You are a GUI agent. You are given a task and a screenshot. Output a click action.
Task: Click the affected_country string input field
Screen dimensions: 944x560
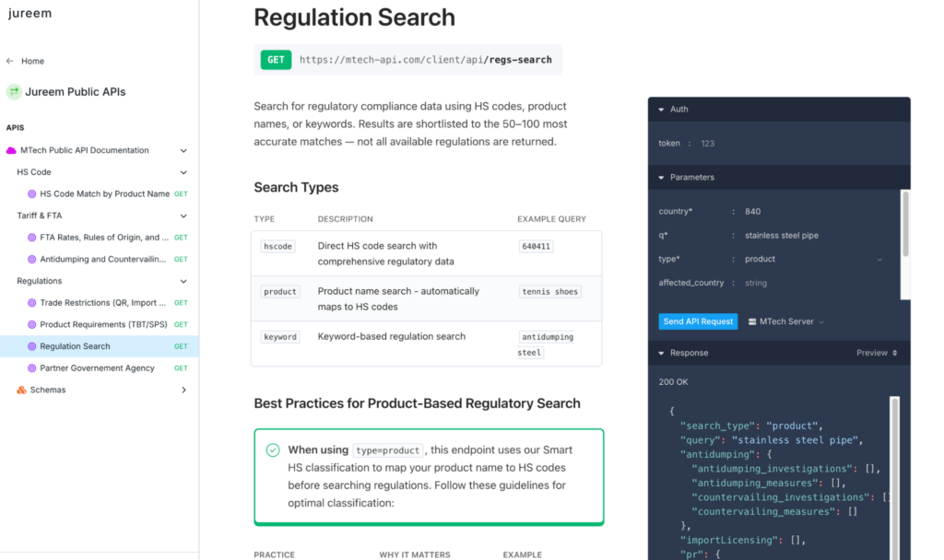814,283
